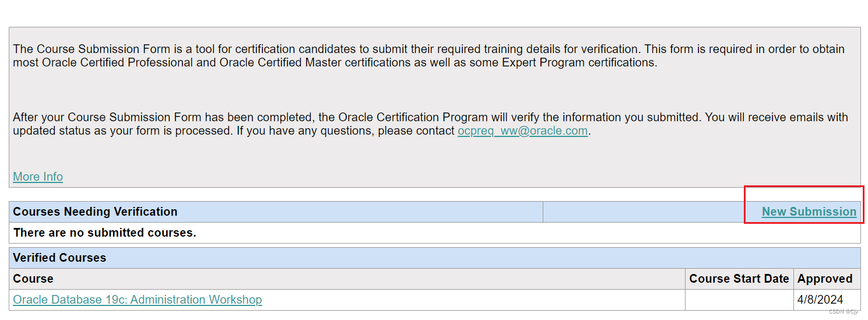The image size is (868, 320).
Task: Click the empty Course Start Date cell
Action: tap(739, 300)
